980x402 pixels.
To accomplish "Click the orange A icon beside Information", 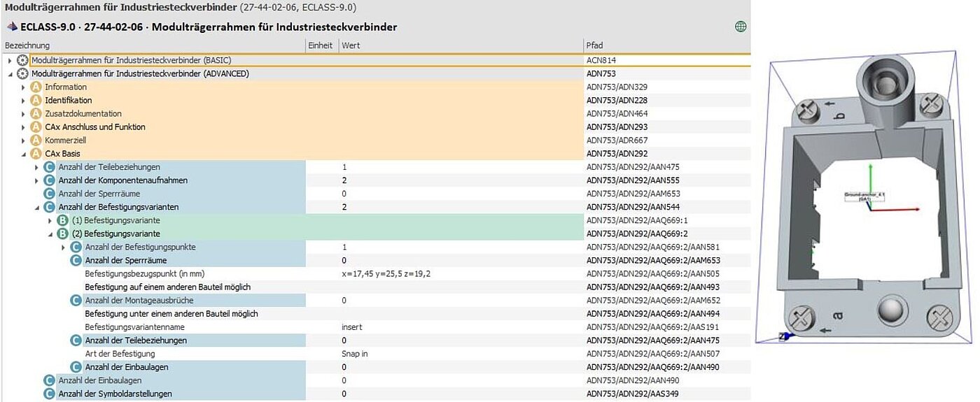I will pos(36,87).
